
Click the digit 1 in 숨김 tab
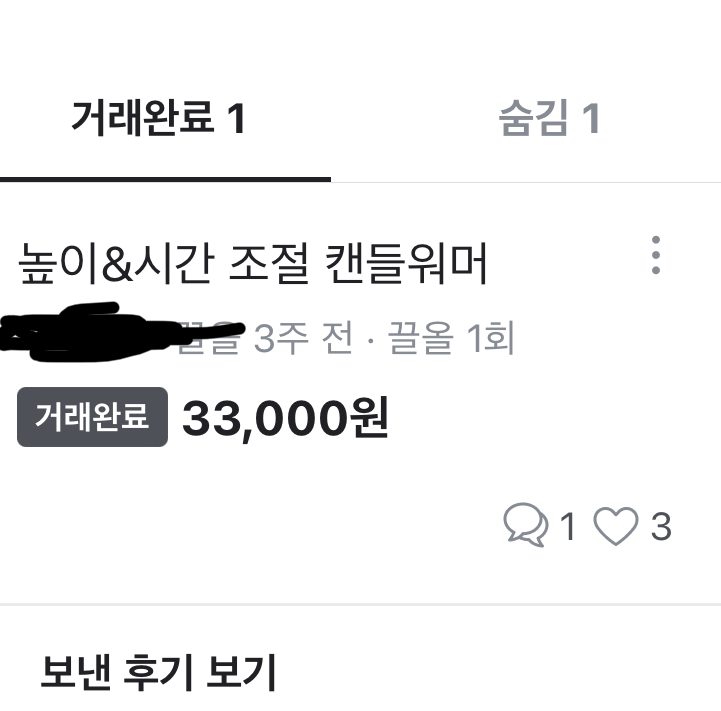(x=591, y=119)
